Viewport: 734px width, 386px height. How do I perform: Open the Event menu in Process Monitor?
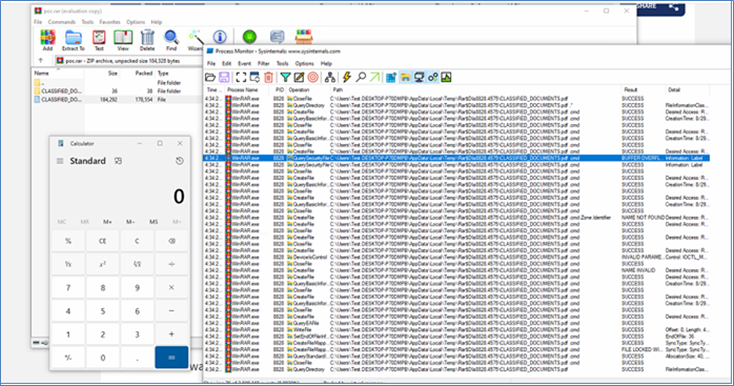point(244,64)
